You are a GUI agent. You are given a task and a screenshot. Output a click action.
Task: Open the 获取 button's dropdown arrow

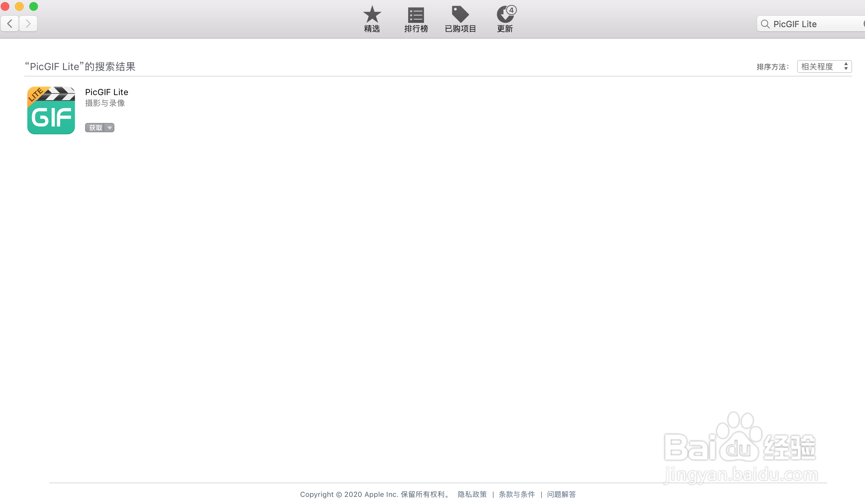(109, 128)
